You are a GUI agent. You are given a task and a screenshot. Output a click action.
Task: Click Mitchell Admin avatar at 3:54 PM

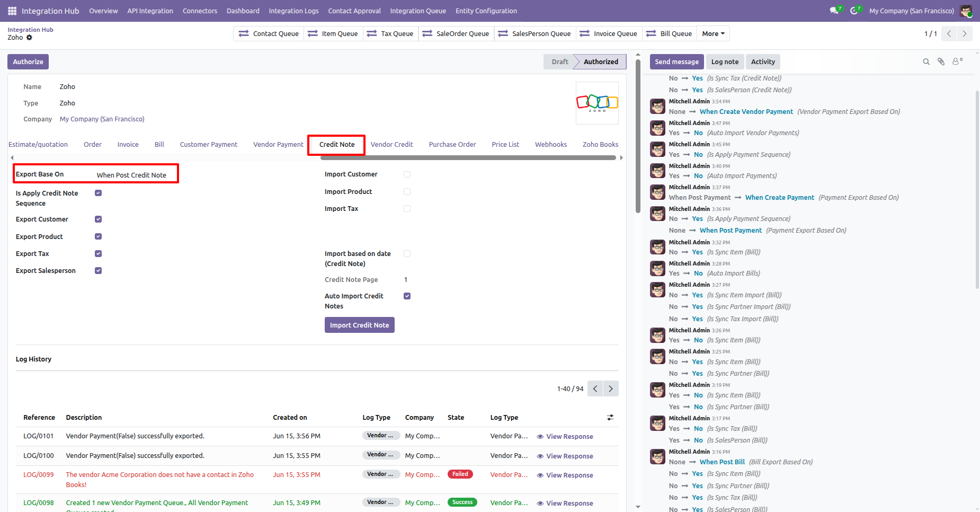[x=658, y=107]
